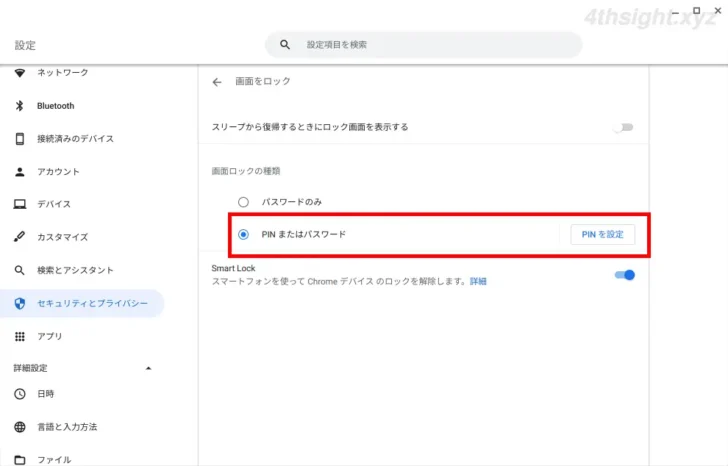Go back with the arrow next to 画面をロック
The image size is (728, 466).
(x=217, y=82)
